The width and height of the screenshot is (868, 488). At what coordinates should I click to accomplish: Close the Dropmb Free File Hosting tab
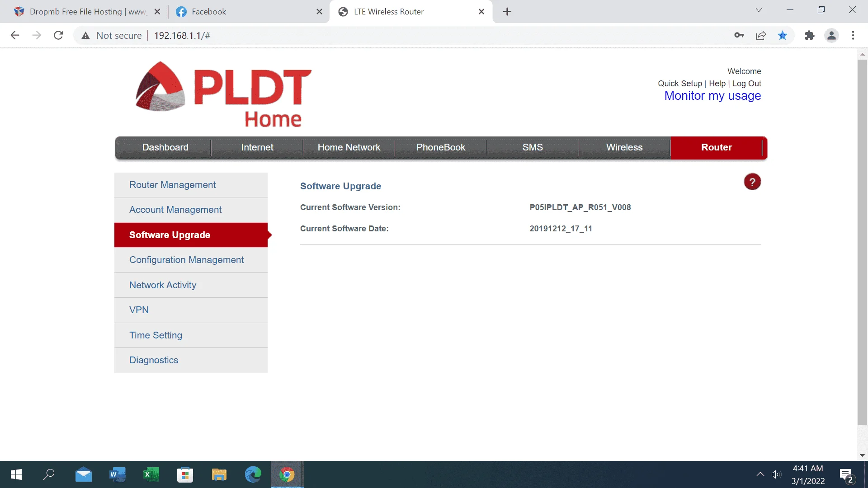pos(157,12)
